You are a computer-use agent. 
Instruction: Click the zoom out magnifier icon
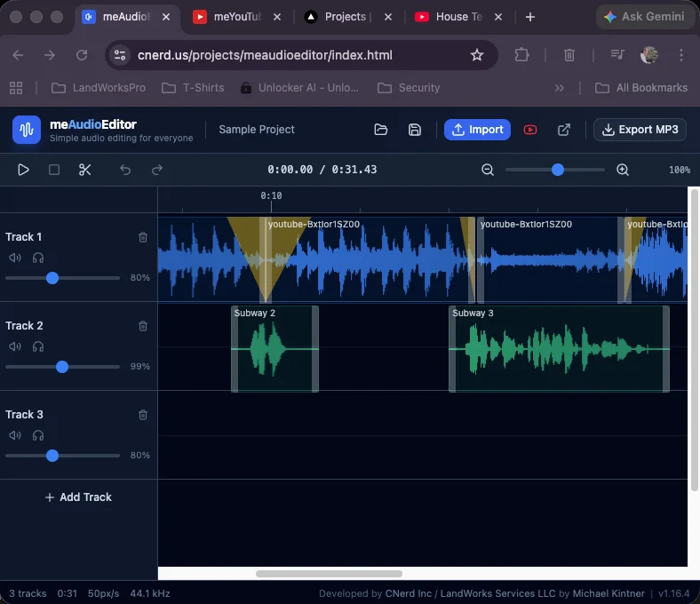pos(488,170)
